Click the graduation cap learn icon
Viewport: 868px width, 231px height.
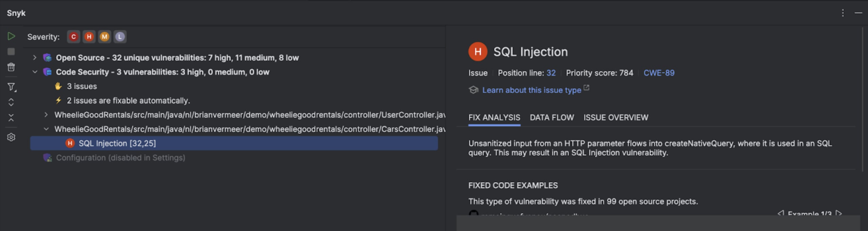[x=473, y=90]
